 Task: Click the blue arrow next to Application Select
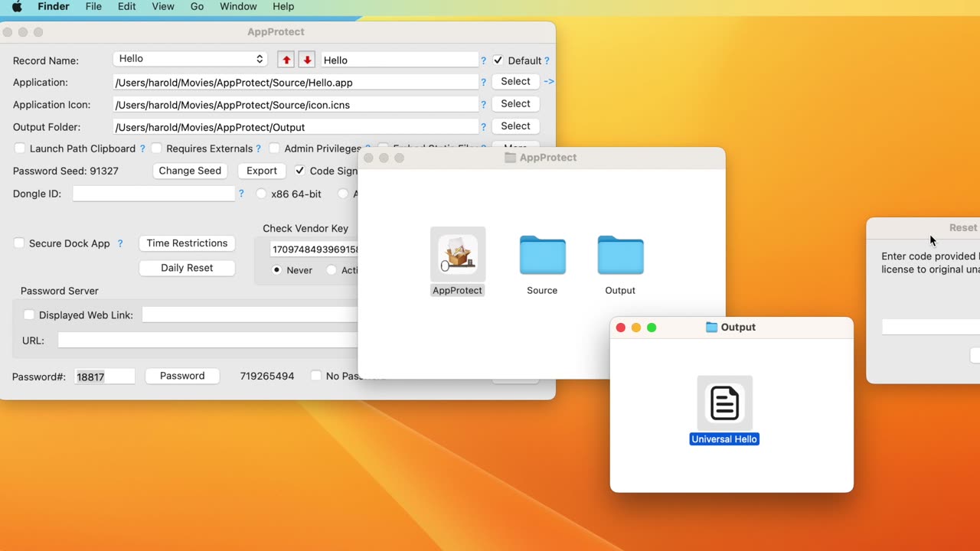tap(549, 81)
